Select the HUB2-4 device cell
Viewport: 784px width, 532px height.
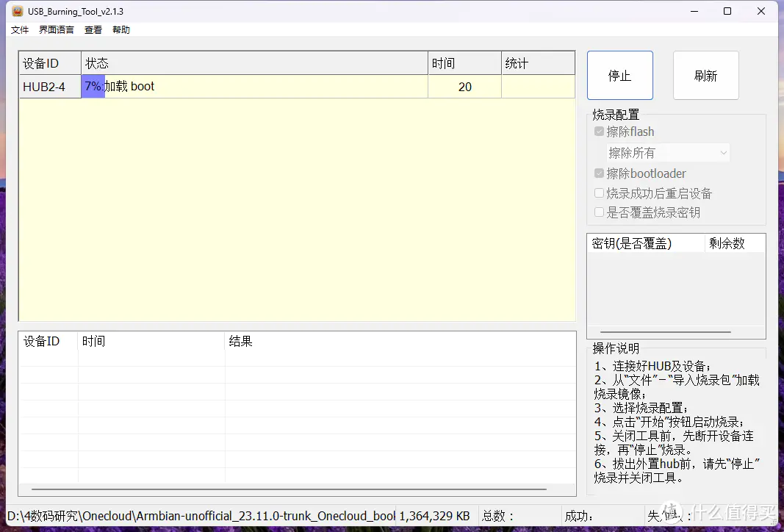[x=50, y=87]
